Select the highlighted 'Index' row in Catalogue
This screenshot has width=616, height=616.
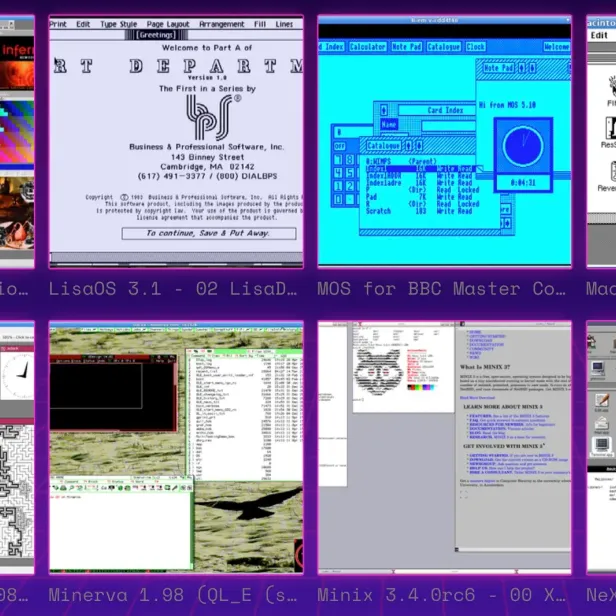tap(420, 169)
